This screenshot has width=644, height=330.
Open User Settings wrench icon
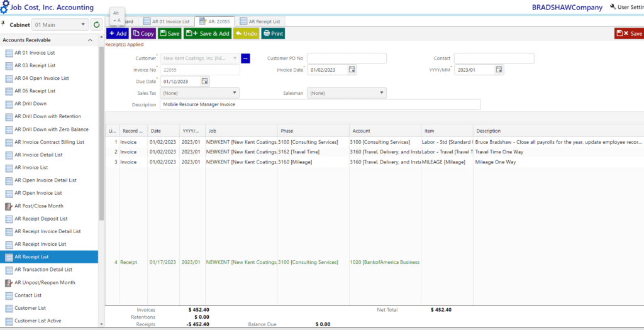click(613, 6)
